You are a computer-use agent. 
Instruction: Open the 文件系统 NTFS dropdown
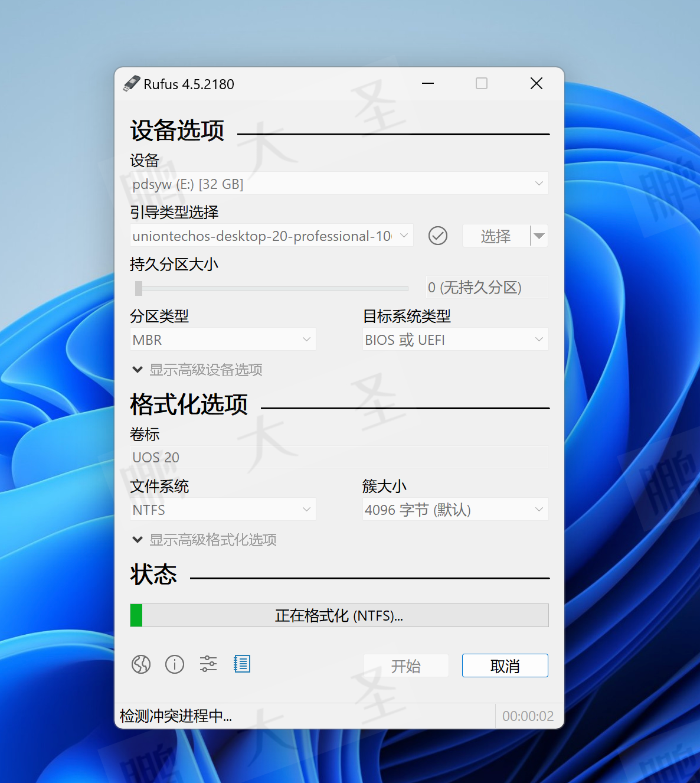point(223,510)
